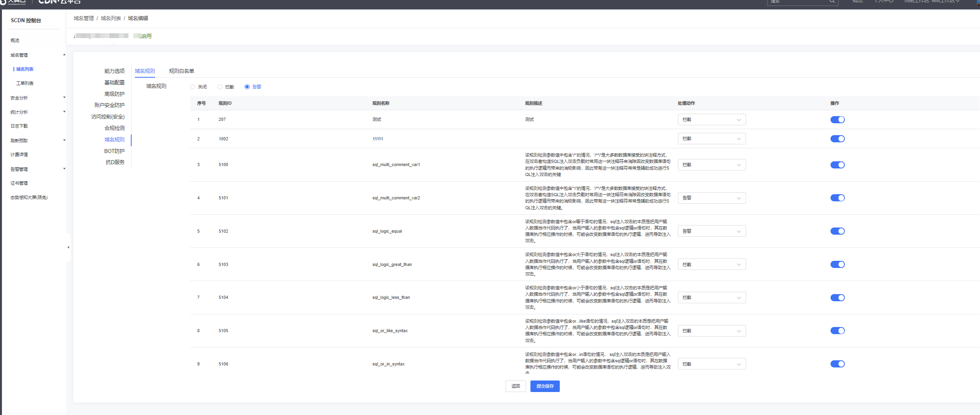This screenshot has height=415, width=980.
Task: Collapse the left sidebar with arrow handle
Action: point(68,247)
